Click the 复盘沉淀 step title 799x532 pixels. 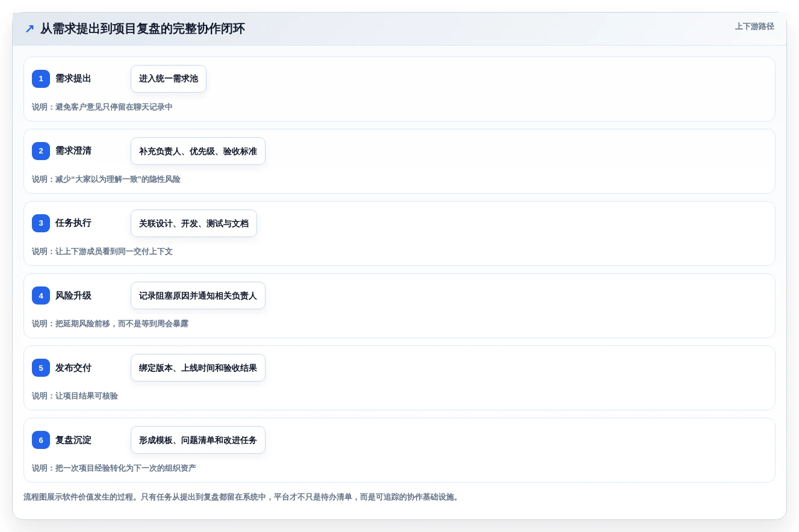(73, 440)
